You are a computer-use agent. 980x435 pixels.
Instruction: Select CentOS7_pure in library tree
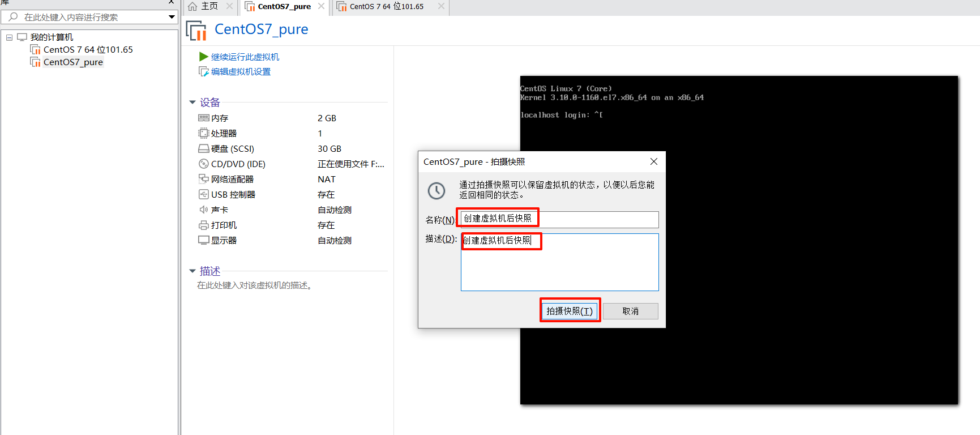73,62
